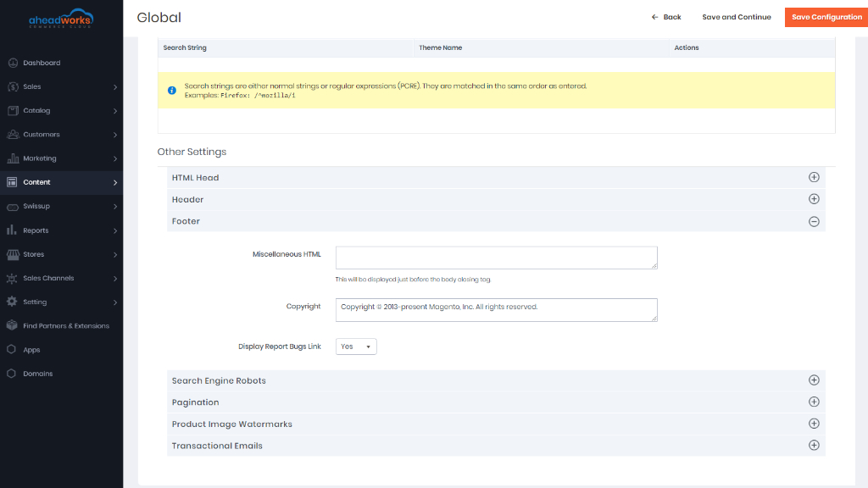The width and height of the screenshot is (868, 488).
Task: Expand Customers submenu chevron
Action: point(115,135)
